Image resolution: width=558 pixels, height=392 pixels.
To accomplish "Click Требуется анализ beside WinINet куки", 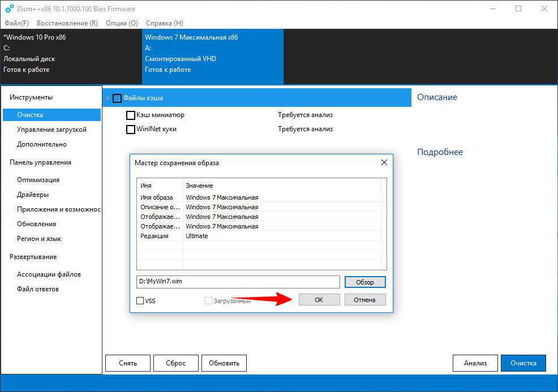I will [306, 129].
